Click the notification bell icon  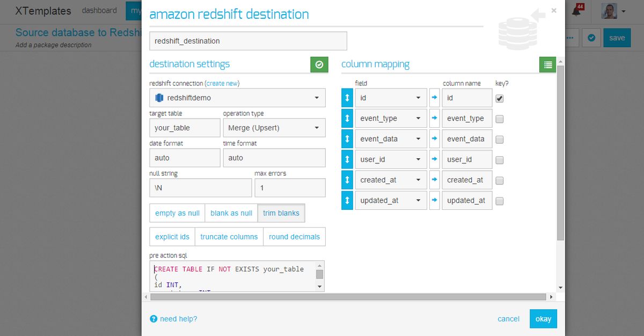pyautogui.click(x=576, y=11)
